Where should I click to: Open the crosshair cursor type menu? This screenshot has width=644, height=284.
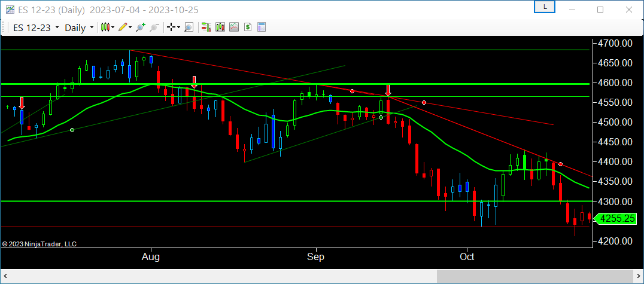click(x=174, y=28)
